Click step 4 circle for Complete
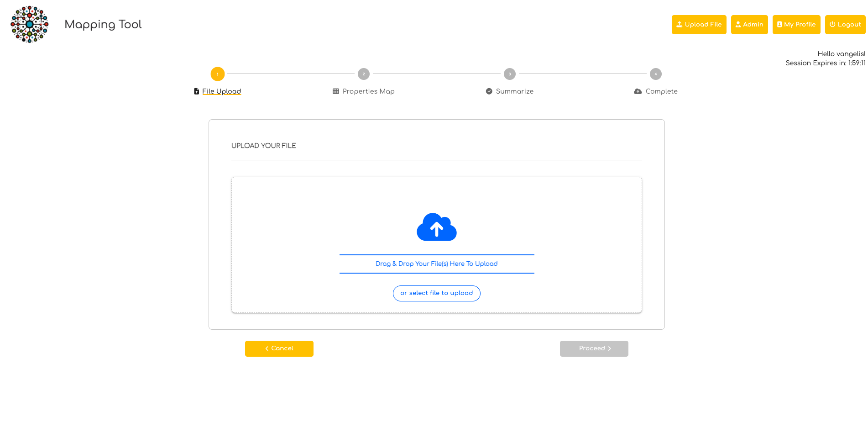868x438 pixels. pyautogui.click(x=655, y=74)
